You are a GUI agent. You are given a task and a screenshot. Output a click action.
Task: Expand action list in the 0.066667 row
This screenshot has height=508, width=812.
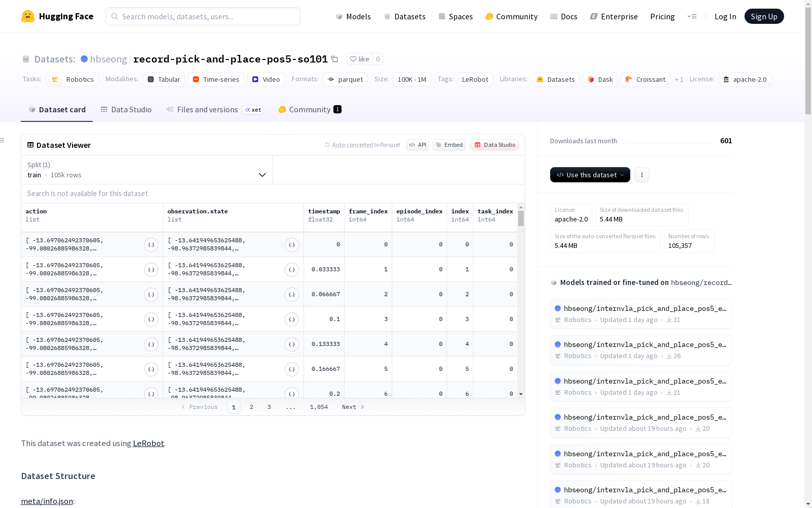coord(151,295)
